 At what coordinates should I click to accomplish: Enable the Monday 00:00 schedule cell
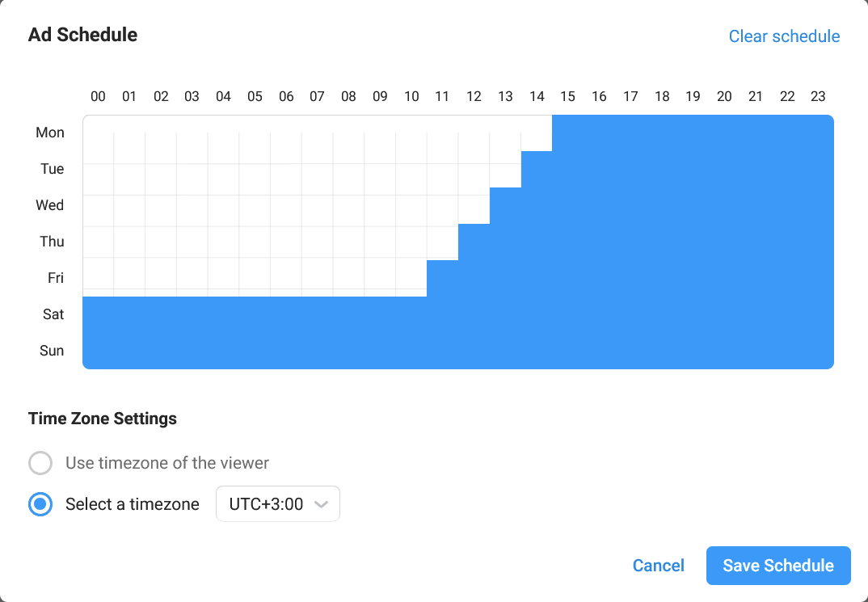[98, 133]
